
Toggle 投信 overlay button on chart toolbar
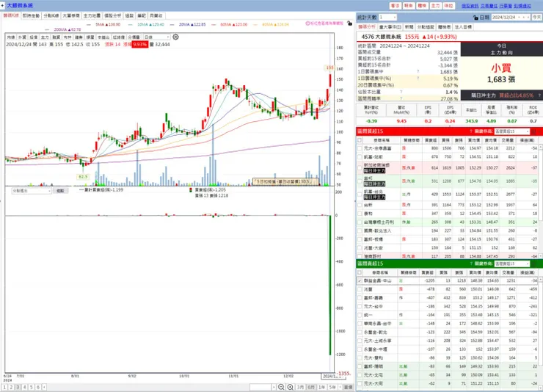coord(33,37)
